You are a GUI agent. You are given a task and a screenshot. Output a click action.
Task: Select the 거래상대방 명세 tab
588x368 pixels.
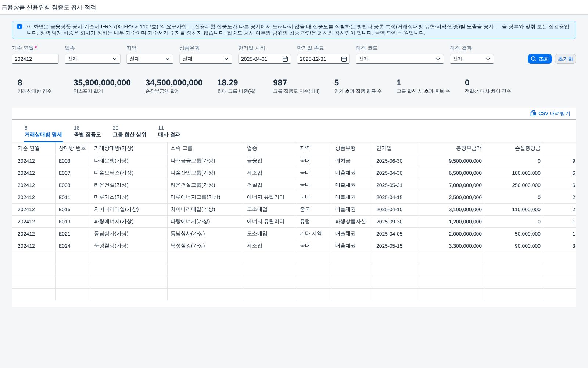click(x=43, y=132)
